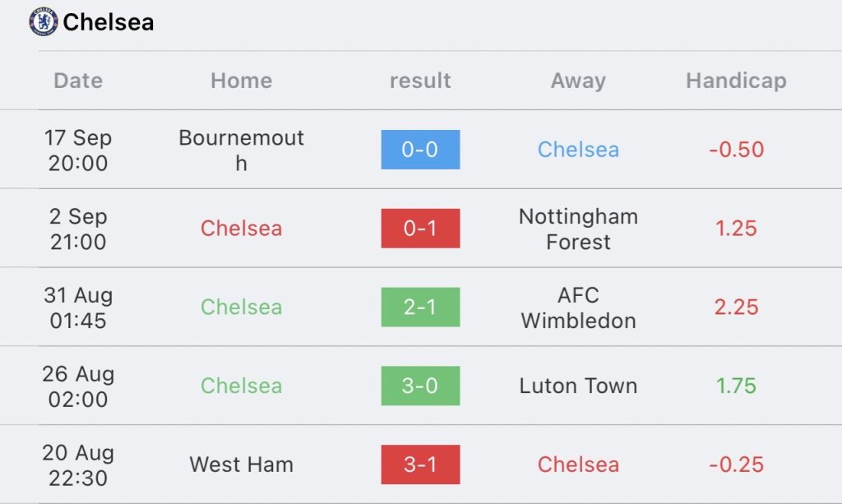The height and width of the screenshot is (504, 842).
Task: Select Nottingham Forest away team
Action: pyautogui.click(x=578, y=229)
